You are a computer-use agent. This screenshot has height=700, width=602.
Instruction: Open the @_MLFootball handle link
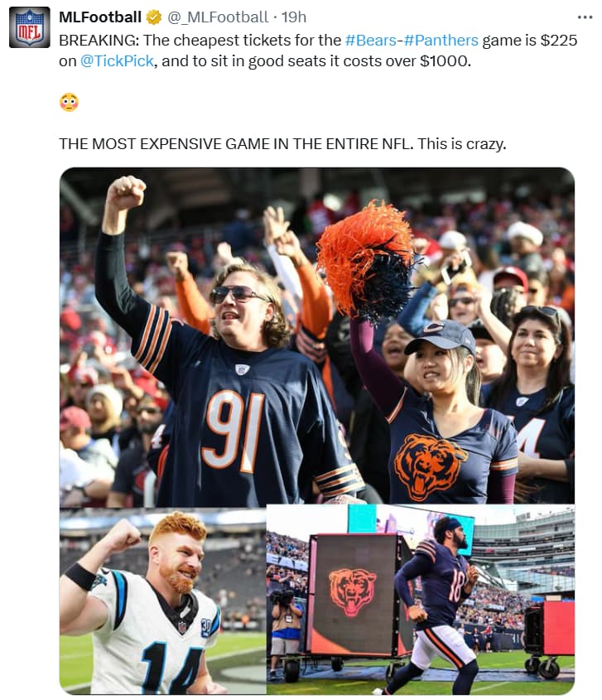pos(218,17)
